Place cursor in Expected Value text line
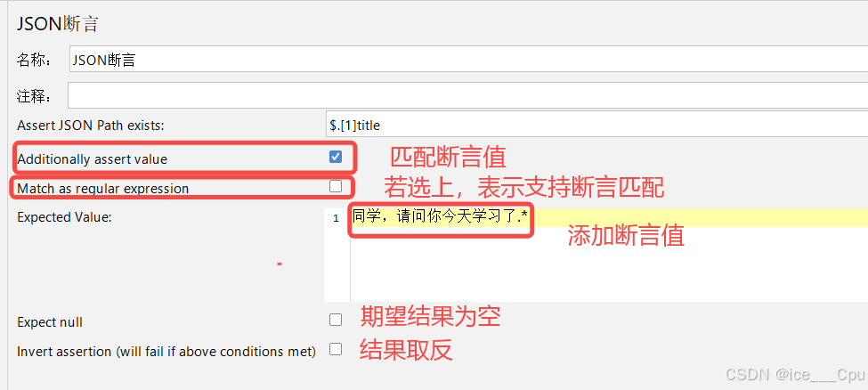The image size is (868, 390). click(609, 218)
